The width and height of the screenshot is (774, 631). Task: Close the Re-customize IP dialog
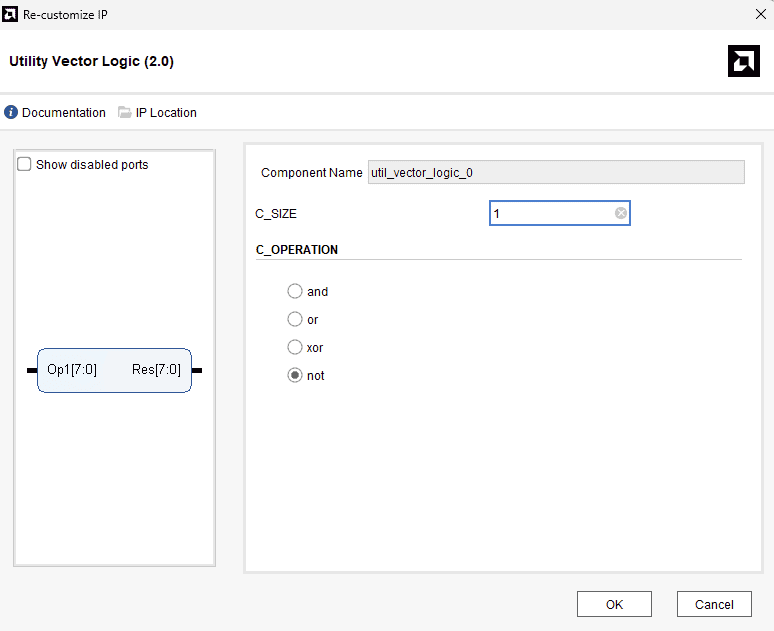tap(757, 14)
